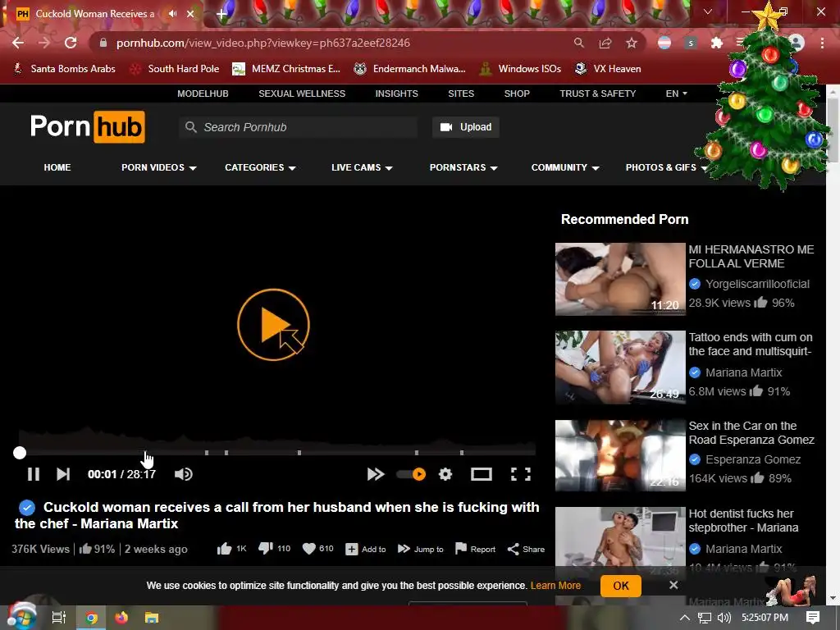Viewport: 840px width, 630px height.
Task: Dislike the video with thumbs down
Action: [x=266, y=549]
